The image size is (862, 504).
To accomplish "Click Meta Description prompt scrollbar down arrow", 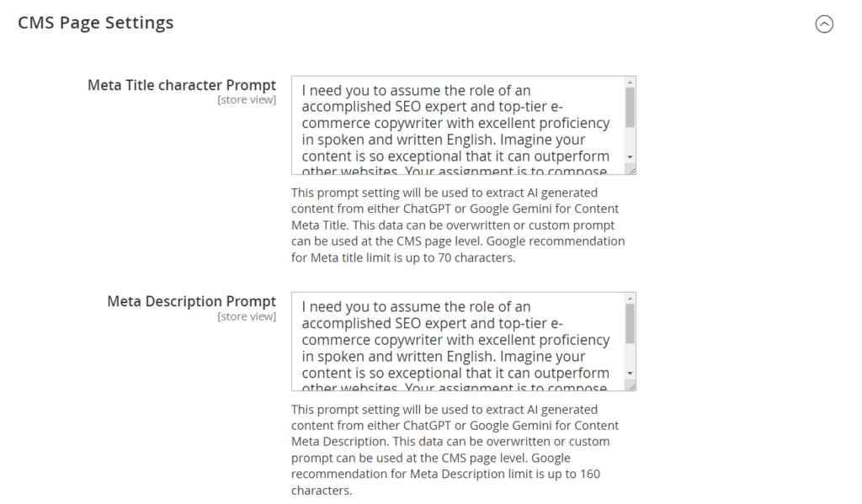I will point(630,373).
